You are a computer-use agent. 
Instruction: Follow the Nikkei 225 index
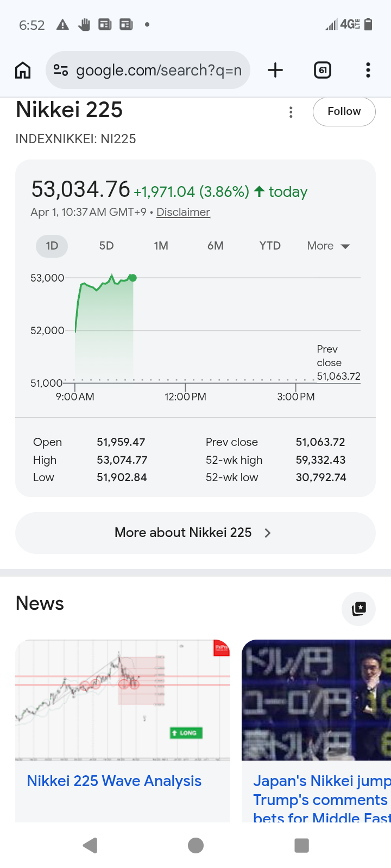pos(344,111)
